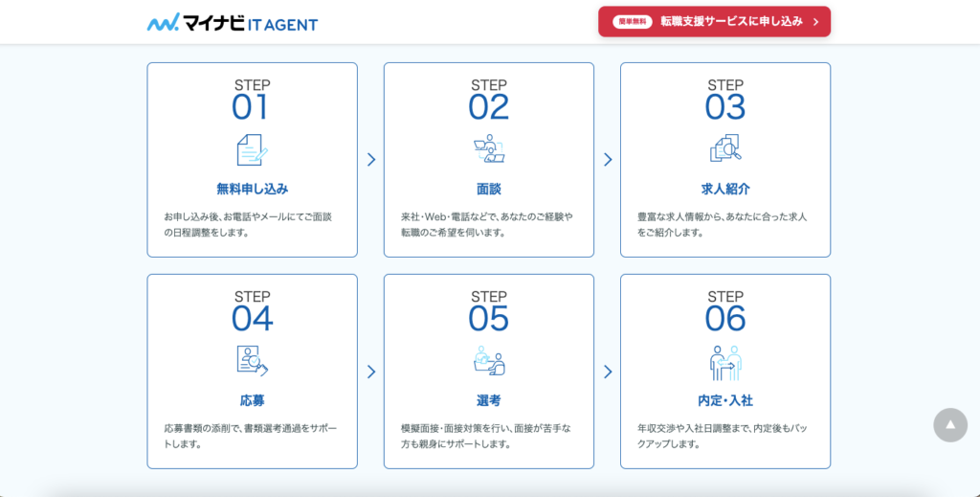Image resolution: width=980 pixels, height=497 pixels.
Task: Click the chevron between Step 05 and 06
Action: point(608,372)
